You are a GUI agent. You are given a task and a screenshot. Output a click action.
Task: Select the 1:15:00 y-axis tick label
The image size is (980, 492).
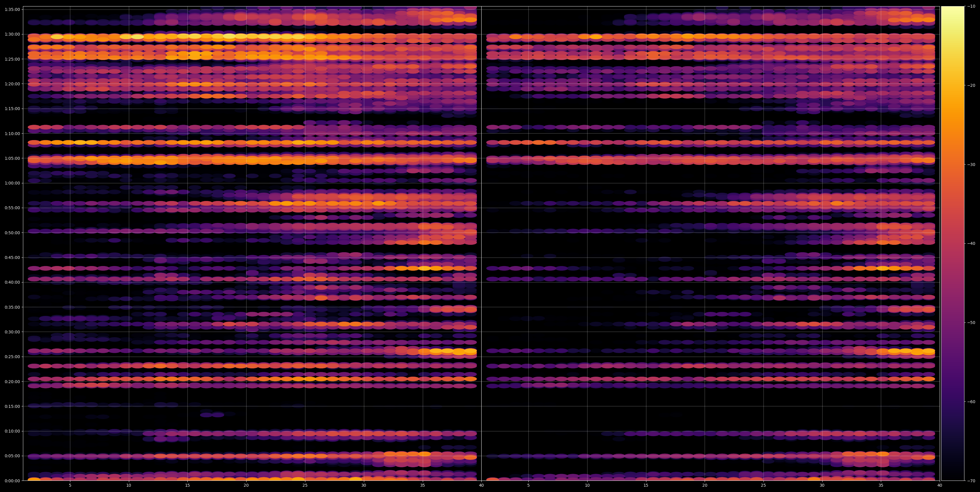[12, 109]
